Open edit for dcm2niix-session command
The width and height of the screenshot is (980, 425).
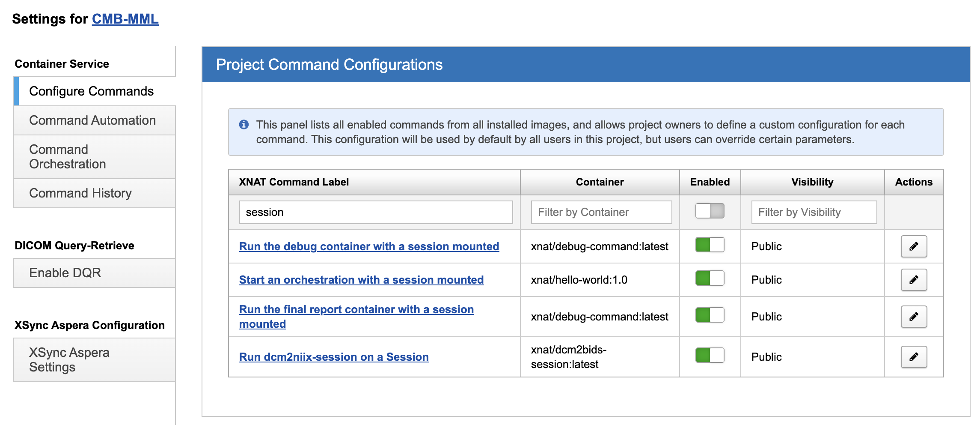914,357
